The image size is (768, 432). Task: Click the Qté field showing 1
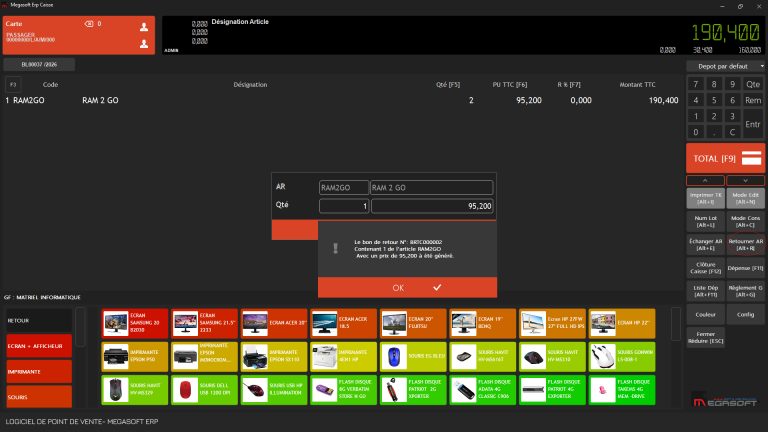(x=344, y=206)
